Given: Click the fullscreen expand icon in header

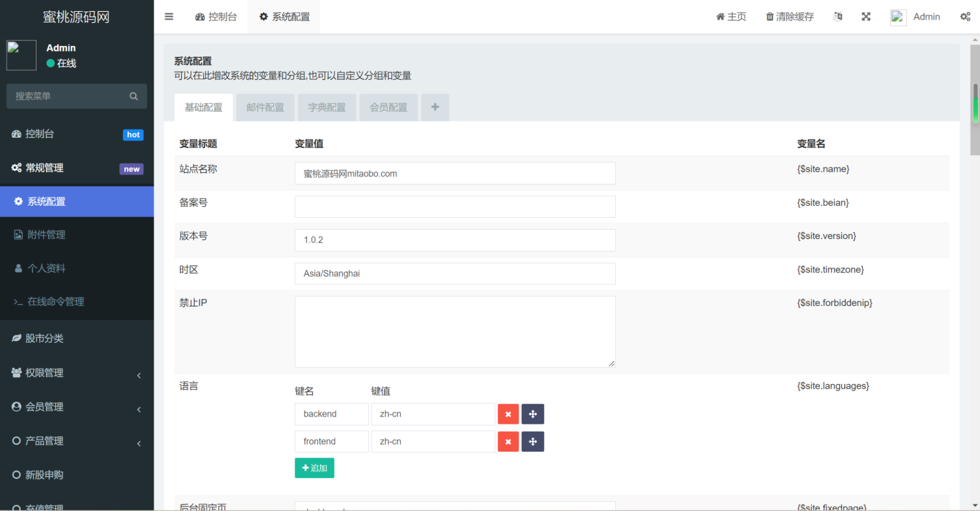Looking at the screenshot, I should click(866, 16).
